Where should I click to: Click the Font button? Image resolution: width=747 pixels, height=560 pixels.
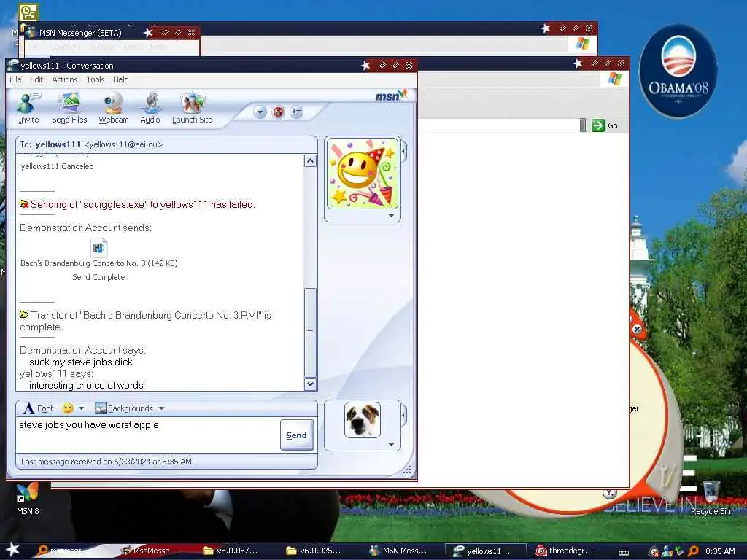pyautogui.click(x=39, y=408)
